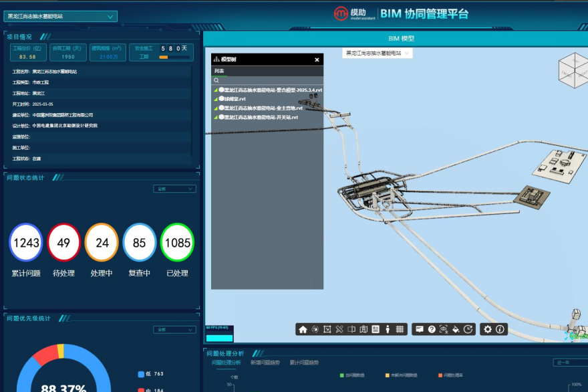This screenshot has width=588, height=392.
Task: Select the measure ruler tool icon
Action: [339, 329]
